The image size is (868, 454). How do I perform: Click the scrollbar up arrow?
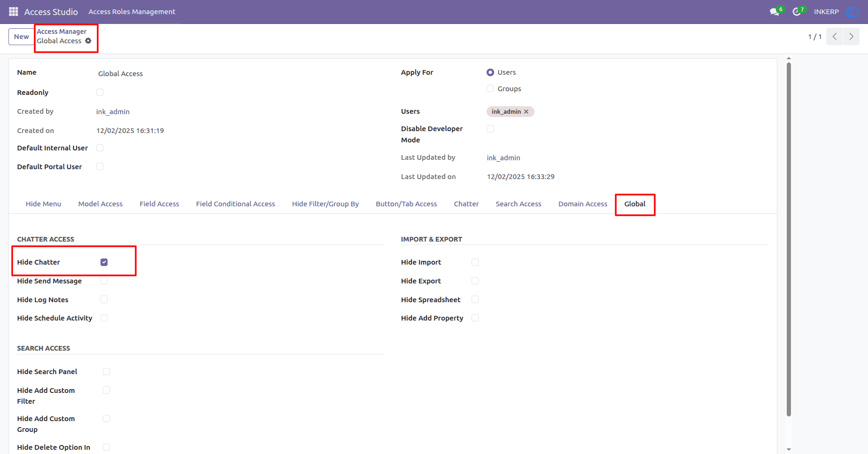[789, 59]
